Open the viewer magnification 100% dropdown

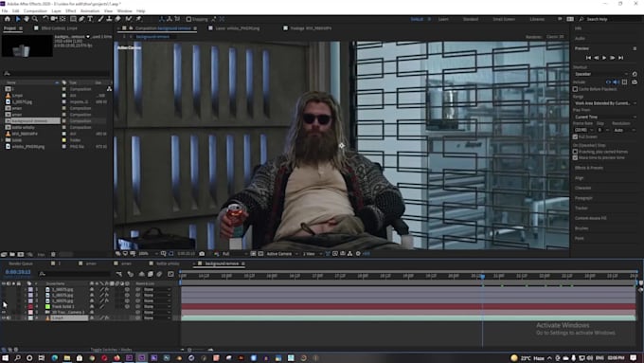click(149, 254)
